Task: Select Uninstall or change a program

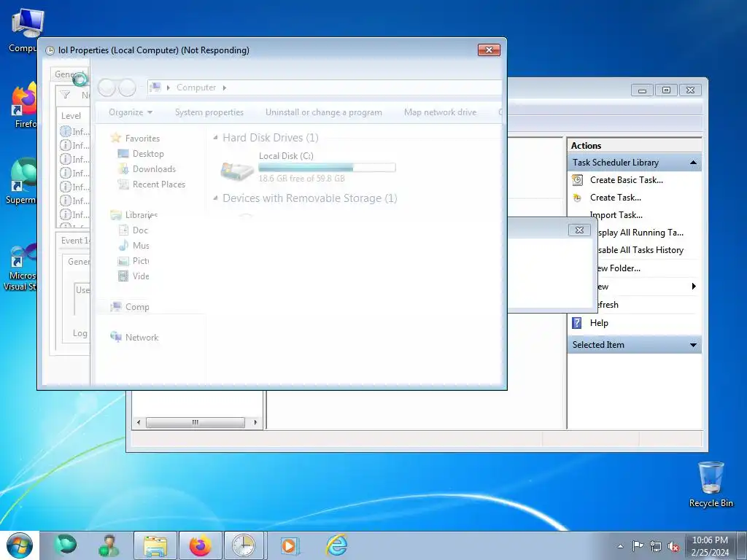Action: tap(323, 112)
